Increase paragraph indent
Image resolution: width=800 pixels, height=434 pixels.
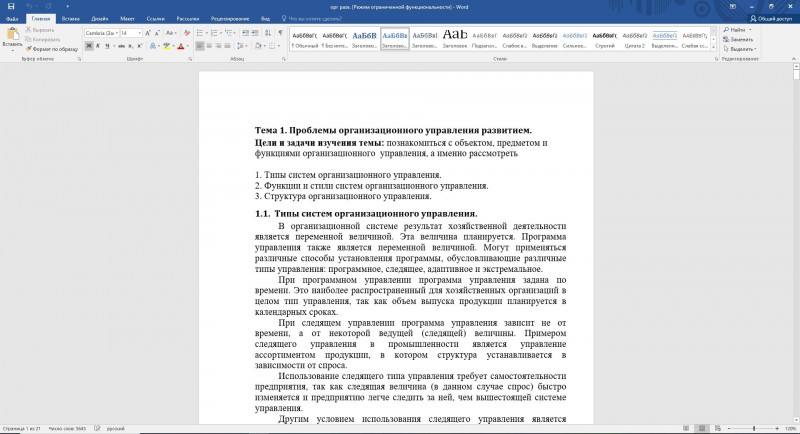coord(255,33)
